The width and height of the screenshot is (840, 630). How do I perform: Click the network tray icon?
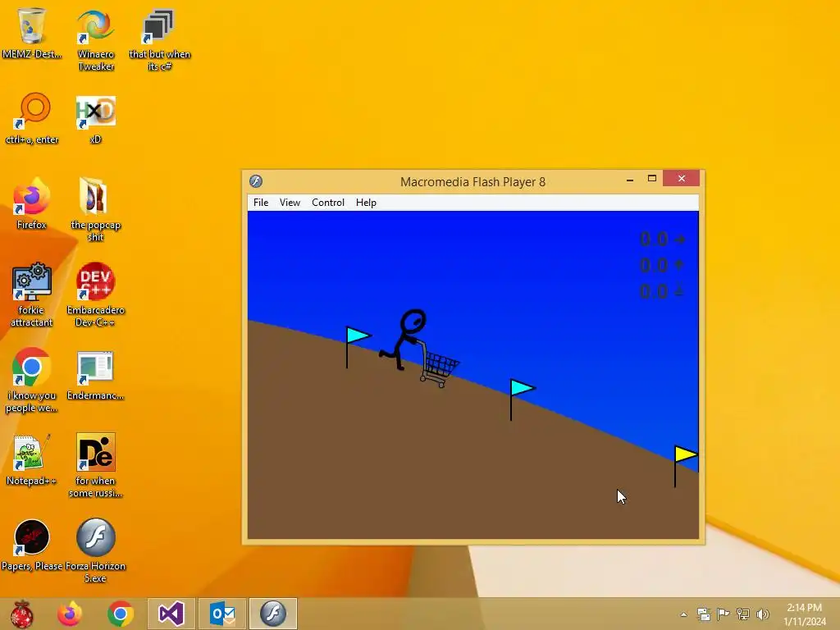tap(743, 614)
